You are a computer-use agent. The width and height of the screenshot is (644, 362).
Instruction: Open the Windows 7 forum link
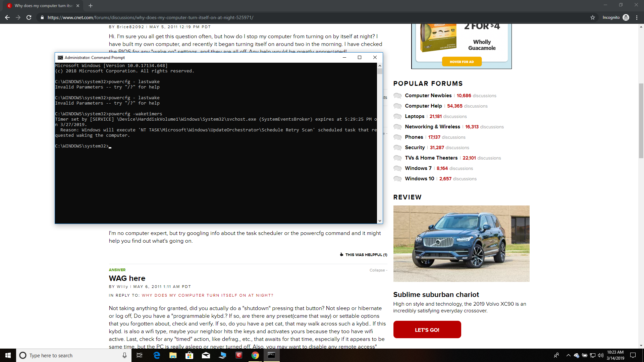(418, 168)
